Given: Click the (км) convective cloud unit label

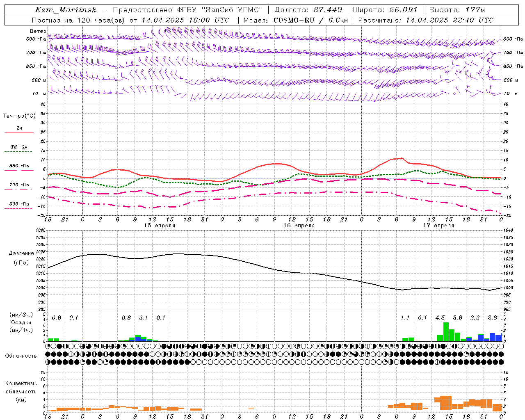Looking at the screenshot, I should pos(21,399).
